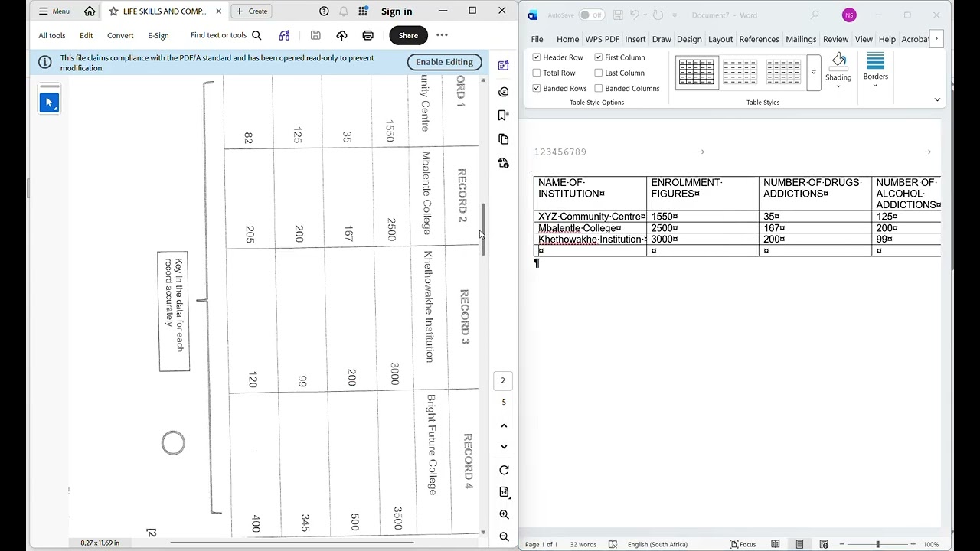Open the Word File menu

tap(537, 39)
